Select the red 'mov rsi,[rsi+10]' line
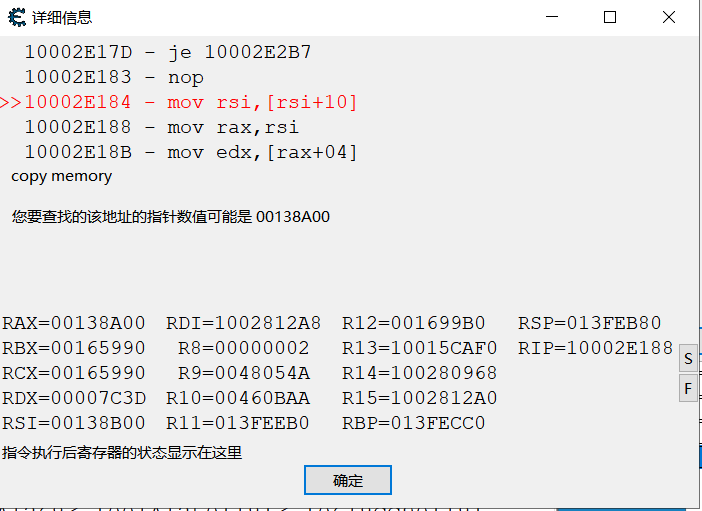Viewport: 702px width, 511px height. coord(179,103)
